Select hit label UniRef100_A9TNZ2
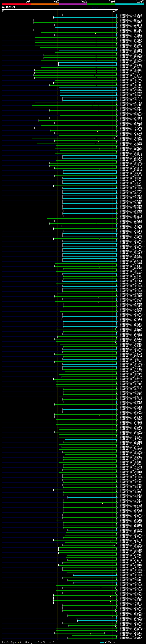 [131, 98]
